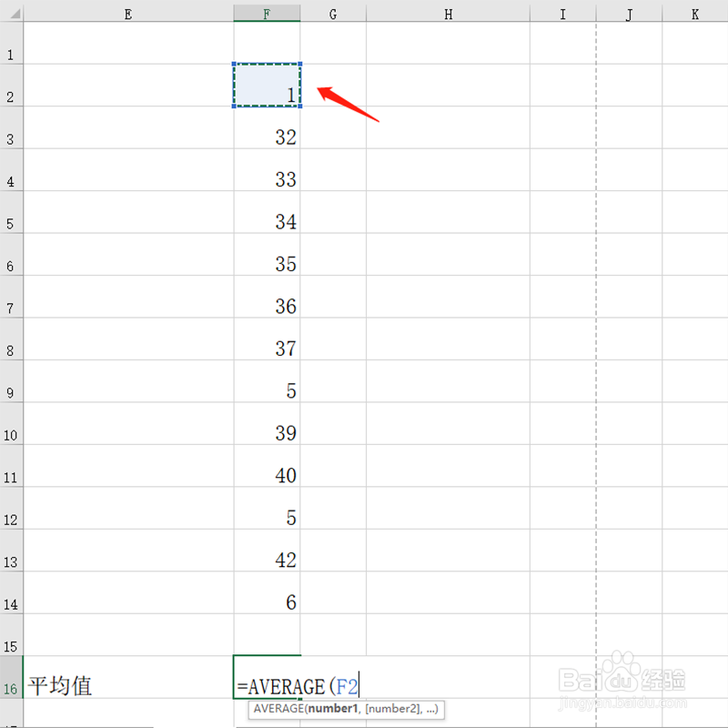Click empty cell F1

(x=267, y=43)
